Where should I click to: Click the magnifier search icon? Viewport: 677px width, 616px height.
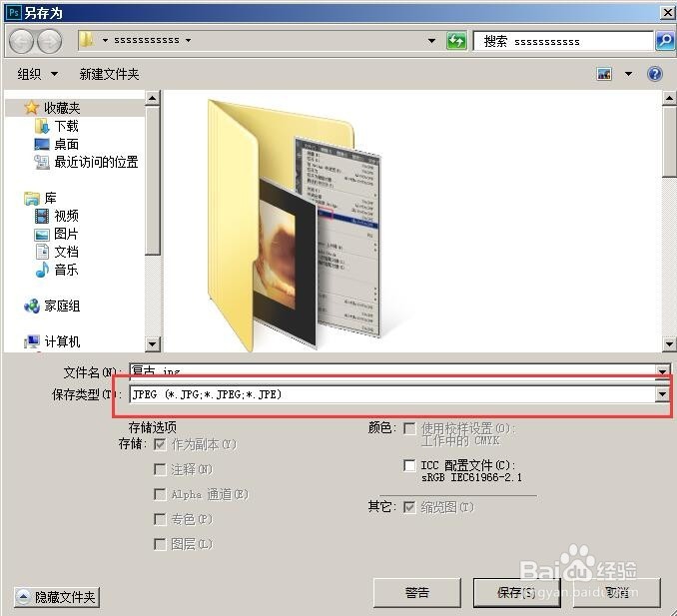click(665, 41)
